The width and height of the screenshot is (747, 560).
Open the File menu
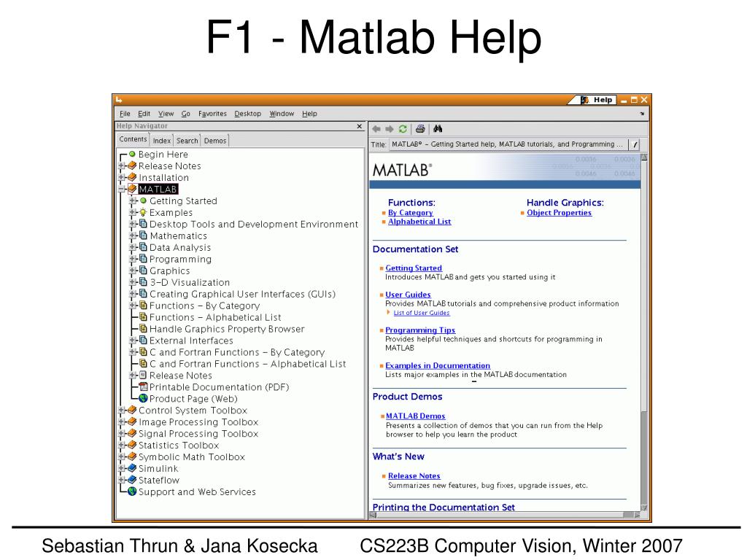pos(125,114)
